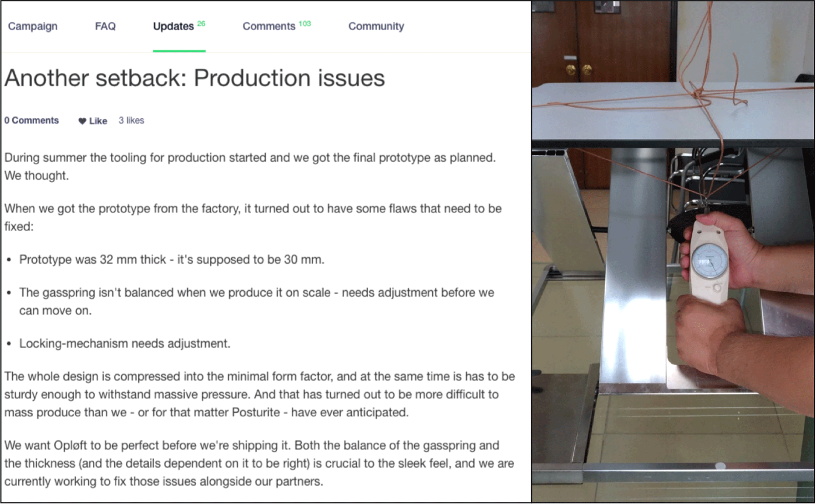Click the 'Locking-mechanism needs adjustment' bullet
Viewport: 816px width, 504px height.
coord(125,343)
